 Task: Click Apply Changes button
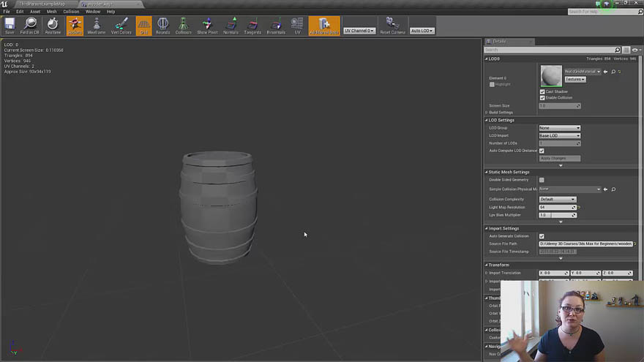click(559, 159)
